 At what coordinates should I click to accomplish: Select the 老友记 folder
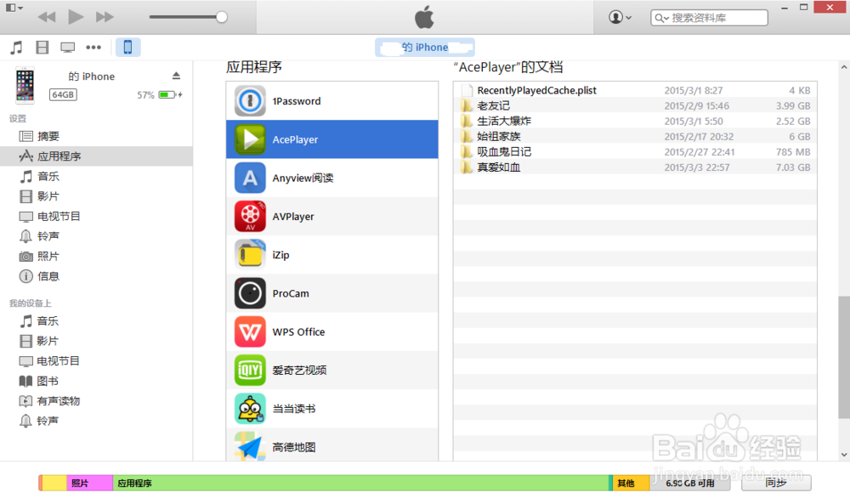tap(635, 105)
